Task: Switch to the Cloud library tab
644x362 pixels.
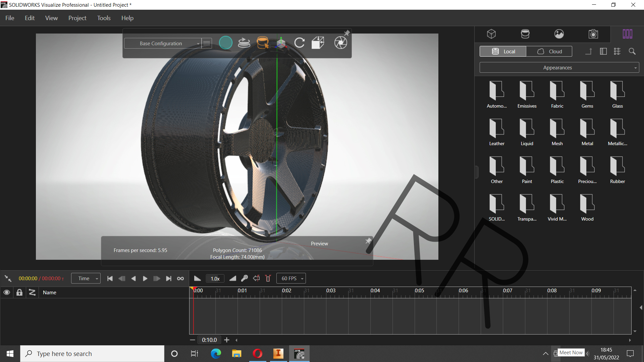Action: 549,51
